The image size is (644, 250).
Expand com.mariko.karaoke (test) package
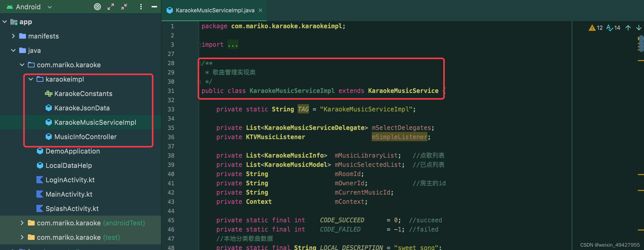point(22,237)
